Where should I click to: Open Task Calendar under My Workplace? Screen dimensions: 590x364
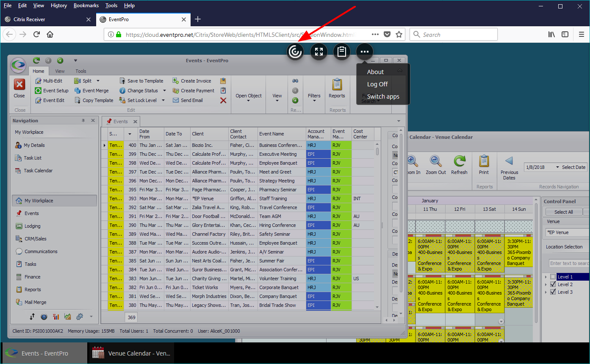coord(38,171)
